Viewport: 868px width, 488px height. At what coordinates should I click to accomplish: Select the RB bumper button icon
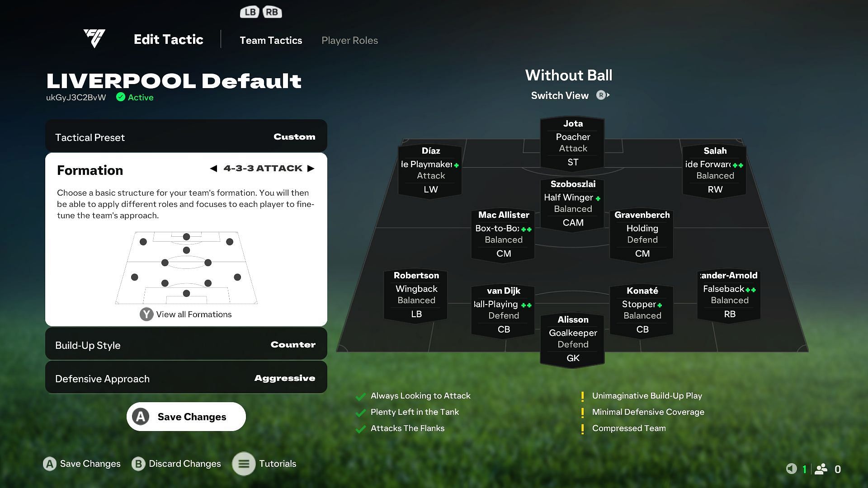coord(271,12)
